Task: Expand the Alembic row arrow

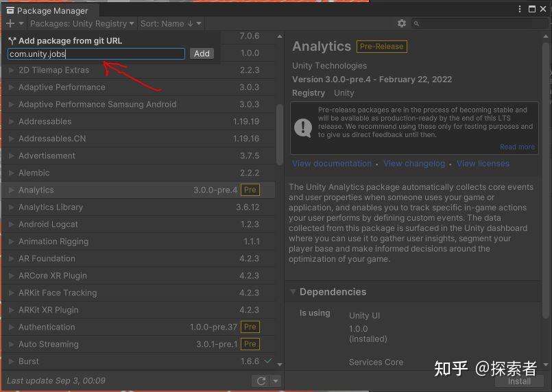Action: pyautogui.click(x=11, y=173)
